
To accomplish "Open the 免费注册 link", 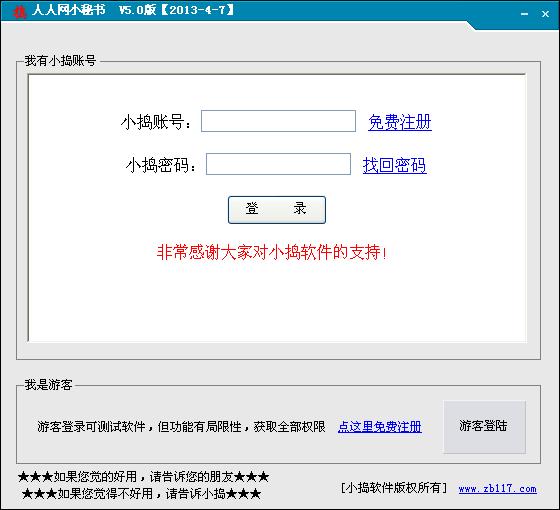I will (400, 122).
